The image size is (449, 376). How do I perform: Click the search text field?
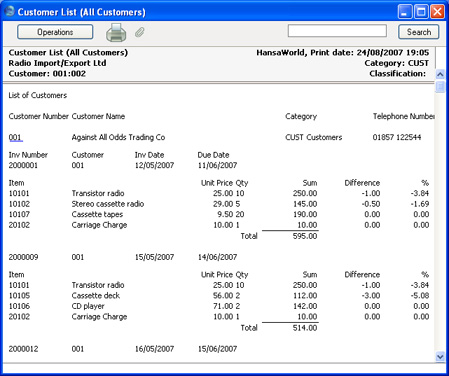coord(337,31)
